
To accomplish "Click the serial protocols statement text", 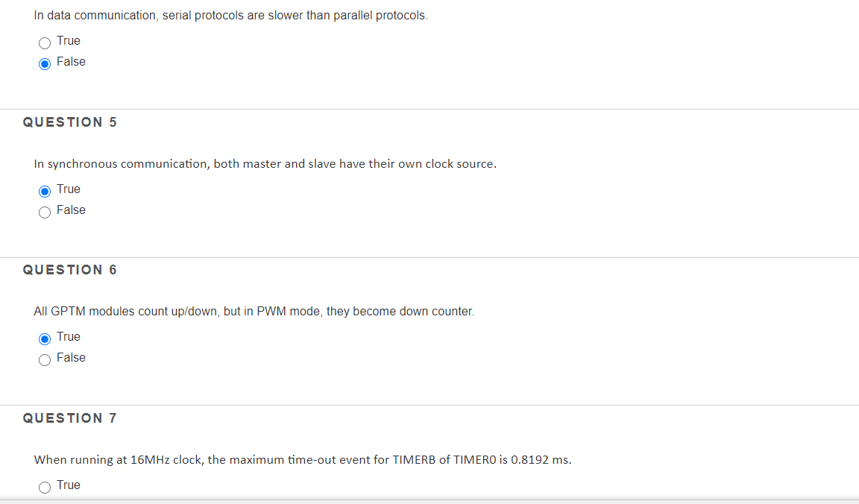I will coord(230,15).
